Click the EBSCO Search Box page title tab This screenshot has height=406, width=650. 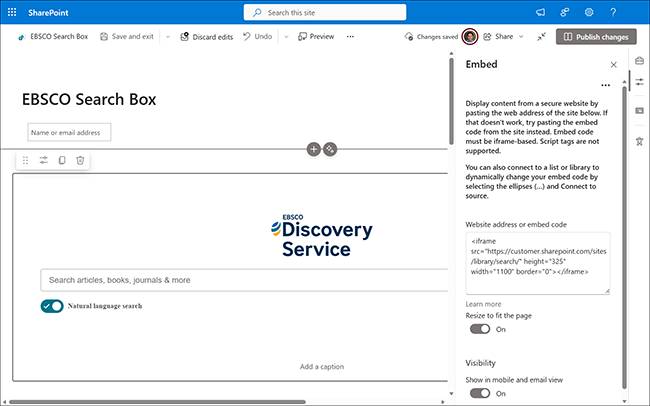(x=53, y=36)
